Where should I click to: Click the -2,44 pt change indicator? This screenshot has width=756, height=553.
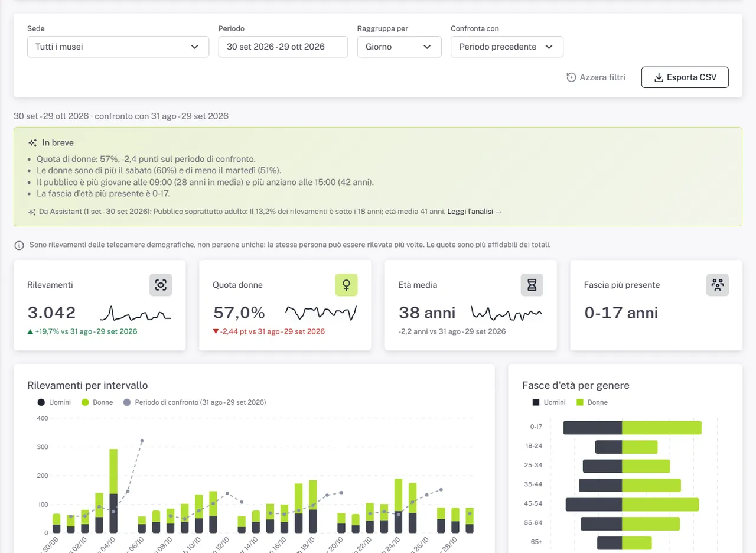pyautogui.click(x=269, y=331)
